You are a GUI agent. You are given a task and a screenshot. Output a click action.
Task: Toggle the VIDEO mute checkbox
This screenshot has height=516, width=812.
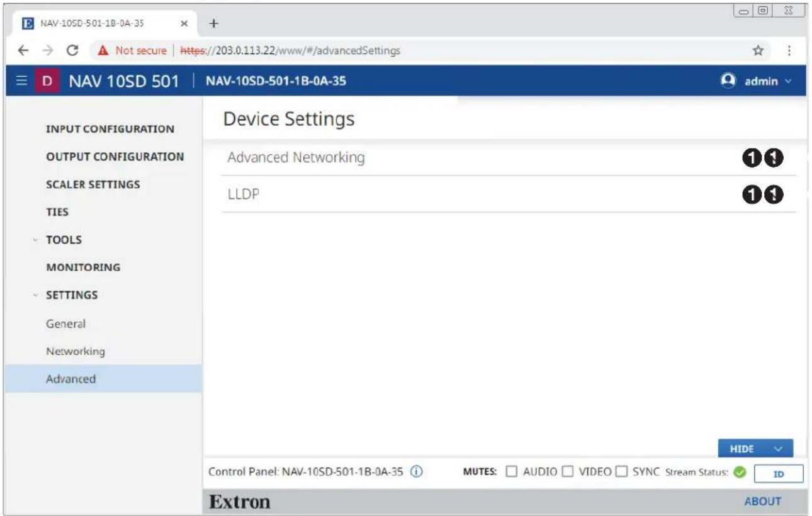tap(567, 473)
